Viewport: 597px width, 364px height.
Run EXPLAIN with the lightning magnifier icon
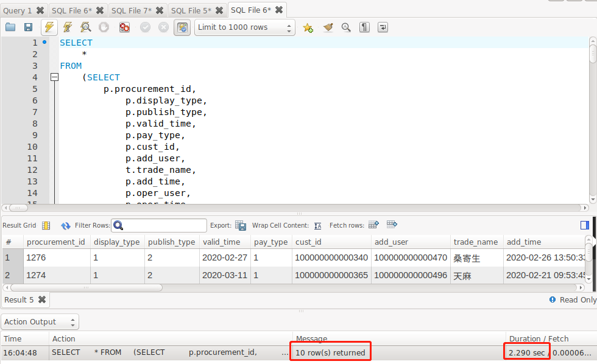pos(86,27)
